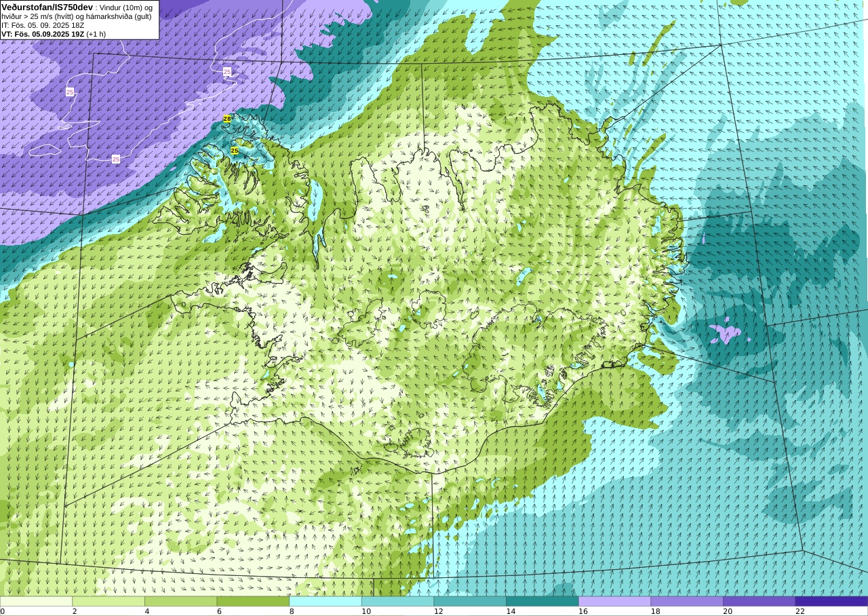
Task: Select the 6–8 olive green legend swatch
Action: [x=253, y=601]
